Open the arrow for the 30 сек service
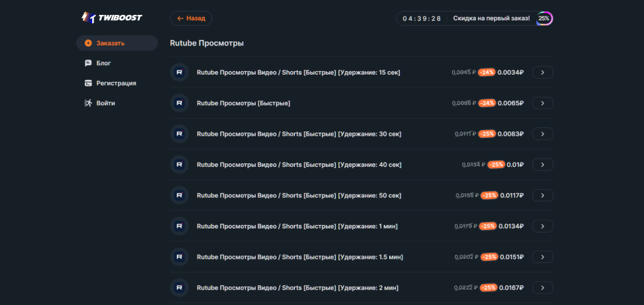The height and width of the screenshot is (305, 644). tap(542, 134)
